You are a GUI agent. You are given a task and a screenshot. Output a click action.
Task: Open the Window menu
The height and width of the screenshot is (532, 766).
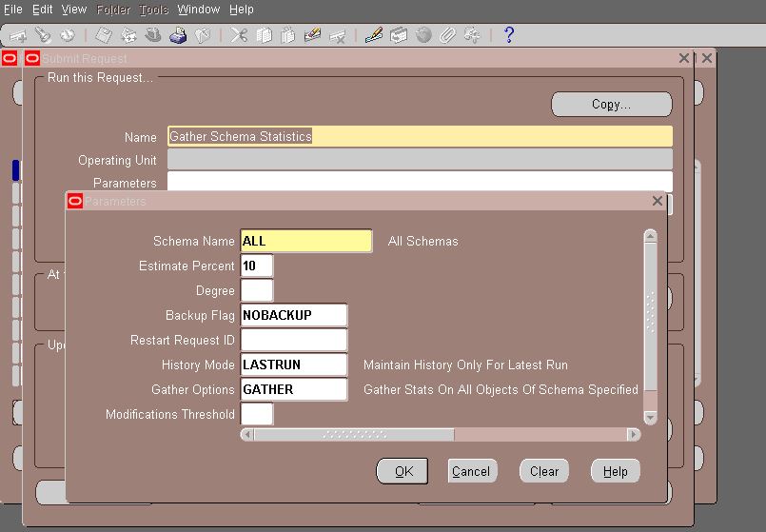click(x=198, y=10)
